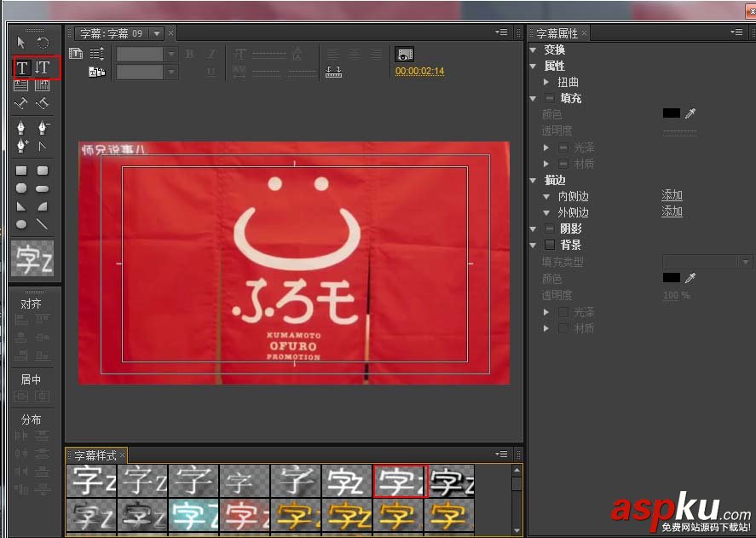Image resolution: width=756 pixels, height=538 pixels.
Task: Click styles panel scrollbar down arrow
Action: click(517, 530)
